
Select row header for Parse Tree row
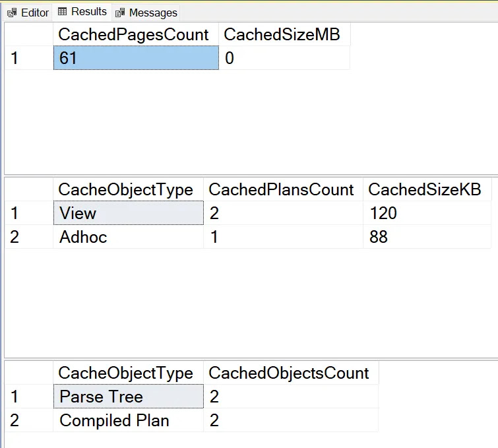29,397
